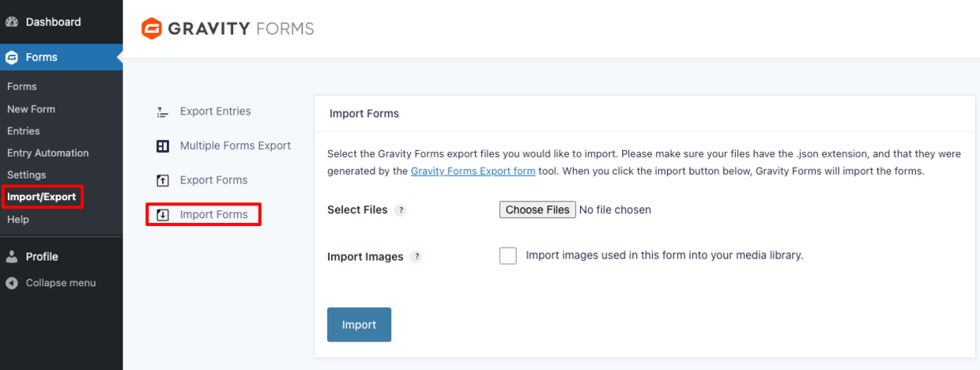Click the Import Forms panel heading
980x370 pixels.
point(364,114)
